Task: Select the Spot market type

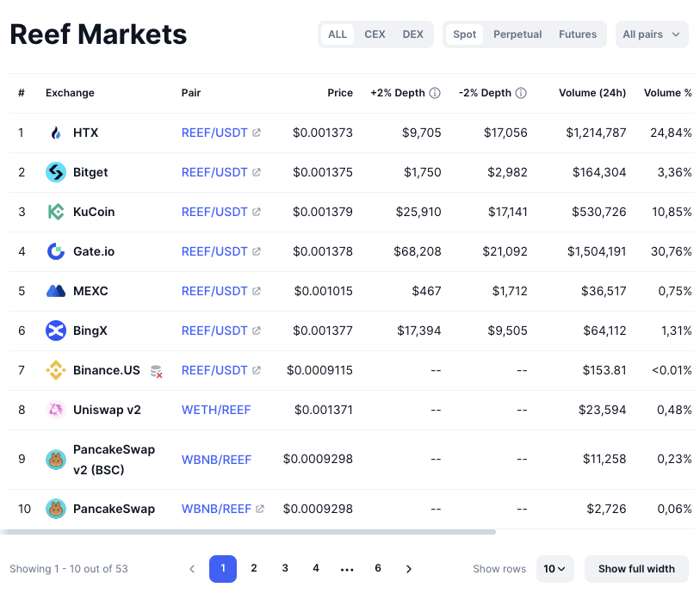Action: coord(464,34)
